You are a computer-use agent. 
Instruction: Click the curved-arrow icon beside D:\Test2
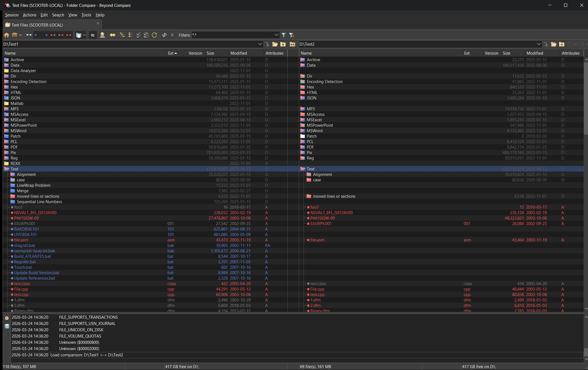pos(546,44)
